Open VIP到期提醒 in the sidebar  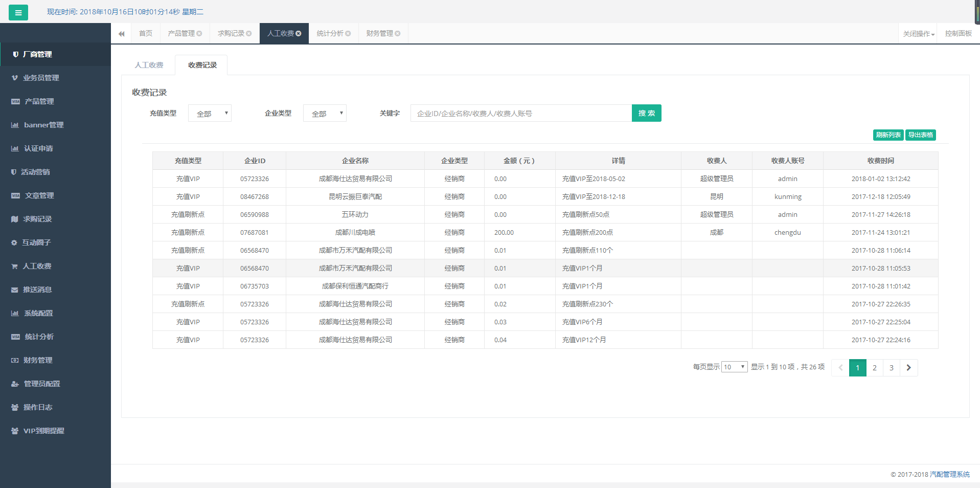(x=43, y=431)
